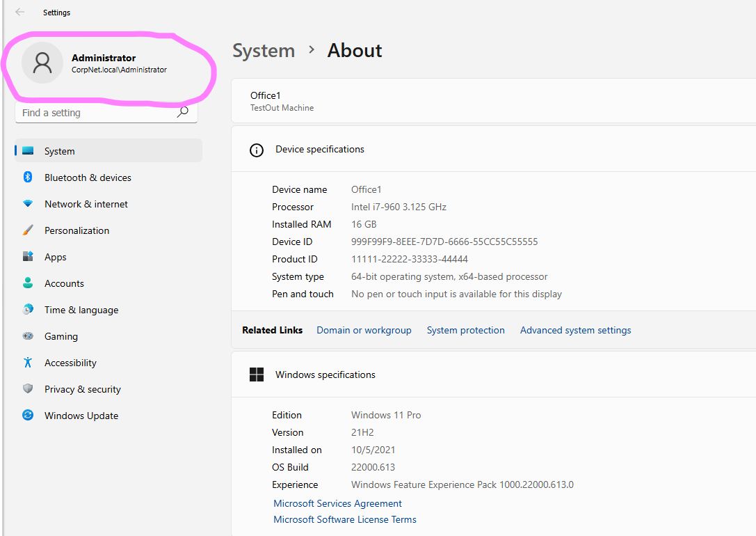
Task: Open Advanced system settings link
Action: pyautogui.click(x=575, y=330)
